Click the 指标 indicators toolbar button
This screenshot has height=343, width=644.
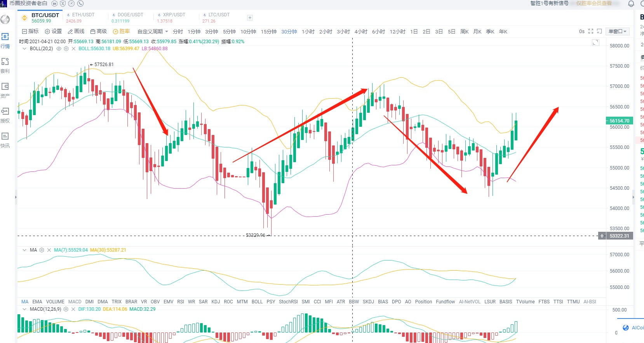coord(30,31)
